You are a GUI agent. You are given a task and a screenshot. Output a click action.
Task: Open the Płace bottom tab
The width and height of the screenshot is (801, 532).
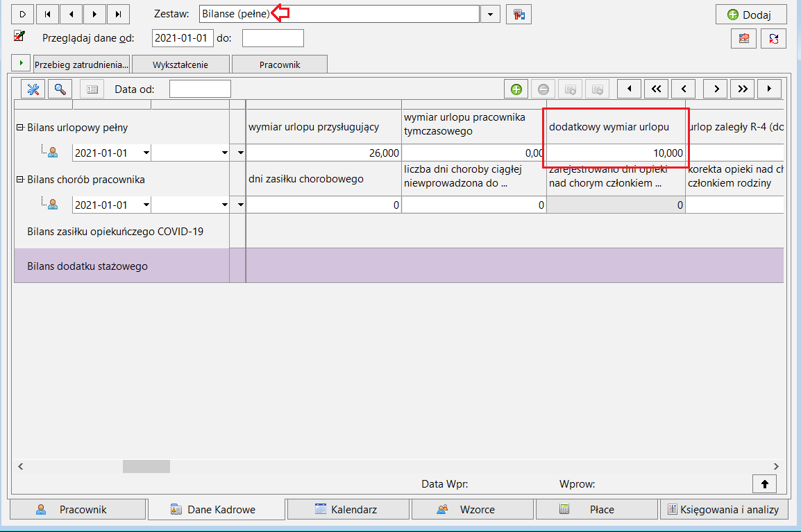point(597,510)
